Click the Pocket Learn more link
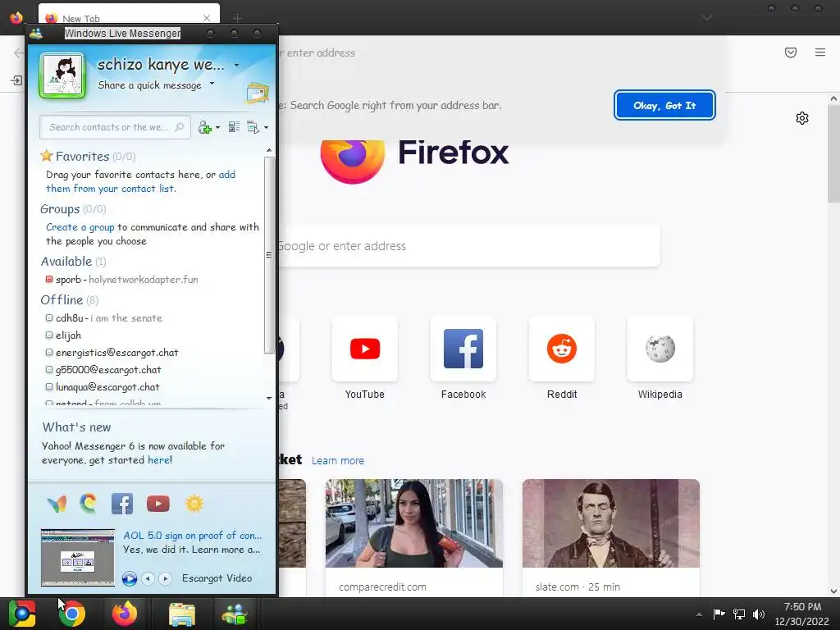 click(338, 461)
